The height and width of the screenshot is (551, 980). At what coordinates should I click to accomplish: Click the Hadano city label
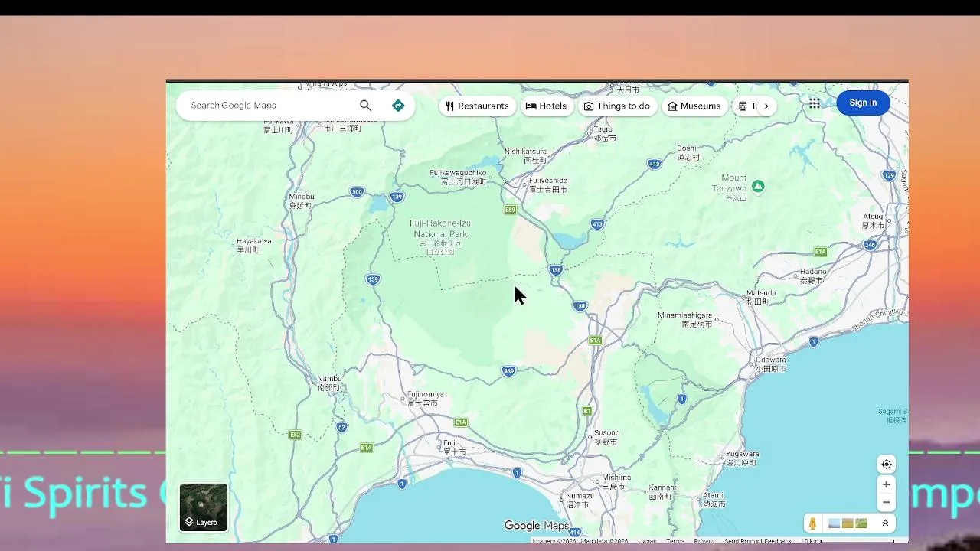(812, 275)
